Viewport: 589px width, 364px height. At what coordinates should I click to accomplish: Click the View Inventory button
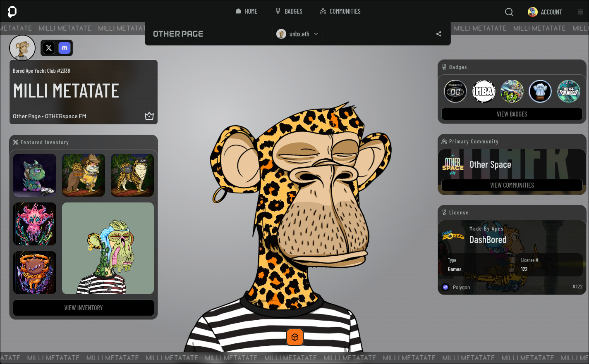tap(84, 308)
